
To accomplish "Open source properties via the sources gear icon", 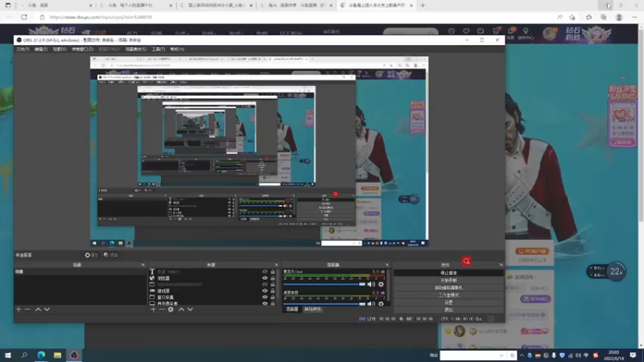I will click(171, 309).
